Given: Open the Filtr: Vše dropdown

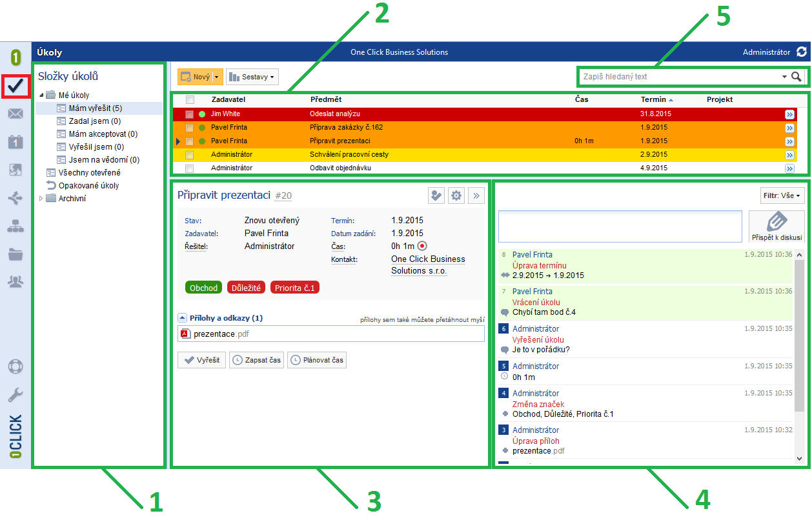Looking at the screenshot, I should [x=782, y=195].
